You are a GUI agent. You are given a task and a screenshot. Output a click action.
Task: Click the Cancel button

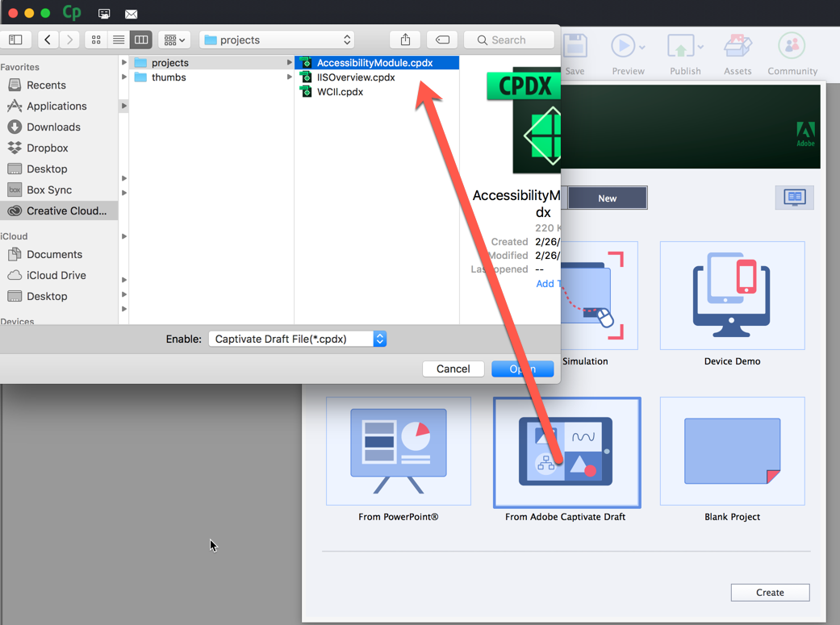453,369
